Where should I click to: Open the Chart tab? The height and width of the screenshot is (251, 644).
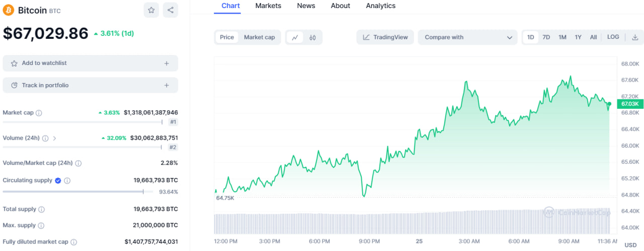(231, 6)
